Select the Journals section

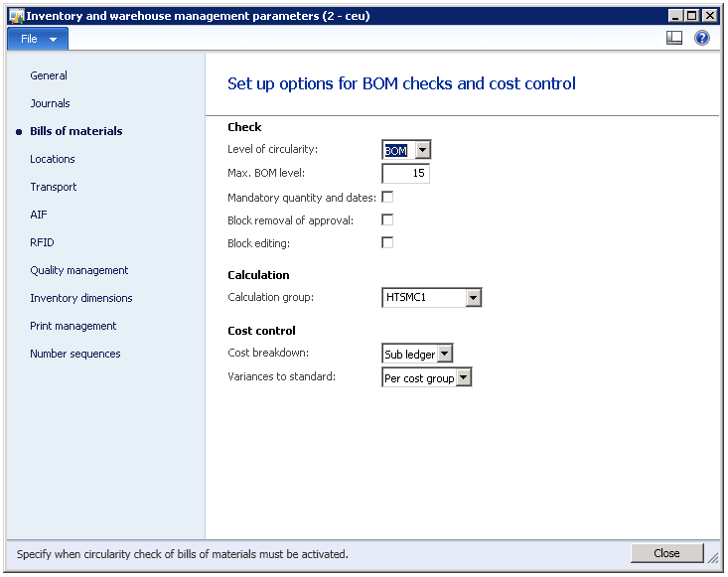tap(50, 103)
